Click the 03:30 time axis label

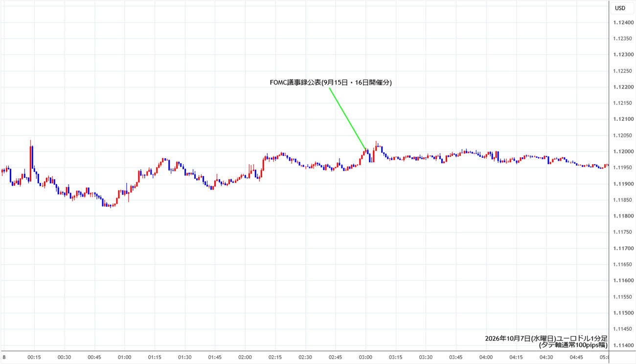[x=426, y=357]
